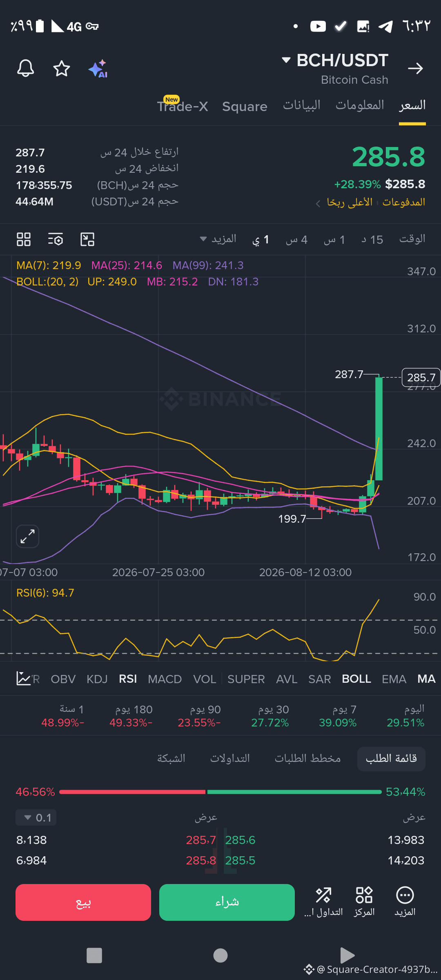Add BCH/USDT to favorites with star
Image resolution: width=441 pixels, height=980 pixels.
coord(62,68)
